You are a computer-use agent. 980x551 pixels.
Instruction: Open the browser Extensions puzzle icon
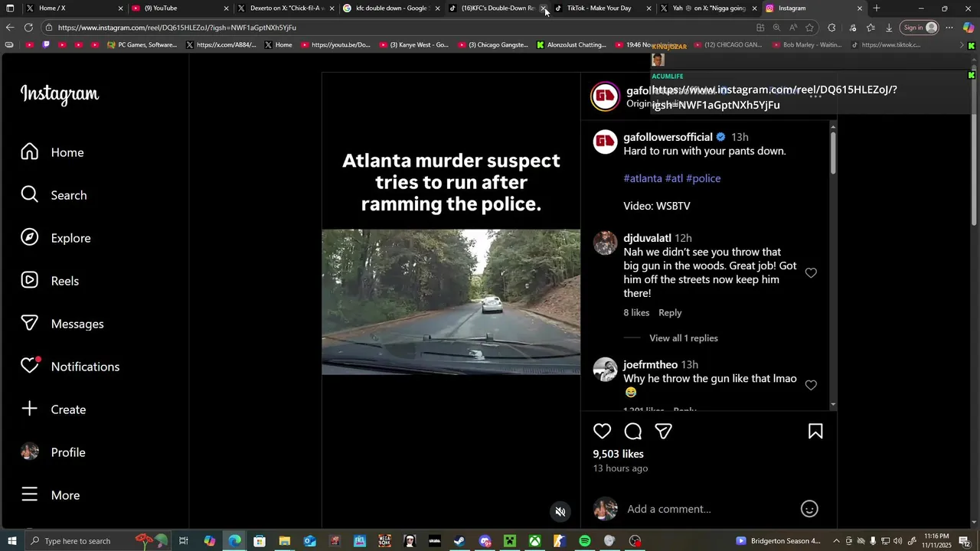[831, 28]
